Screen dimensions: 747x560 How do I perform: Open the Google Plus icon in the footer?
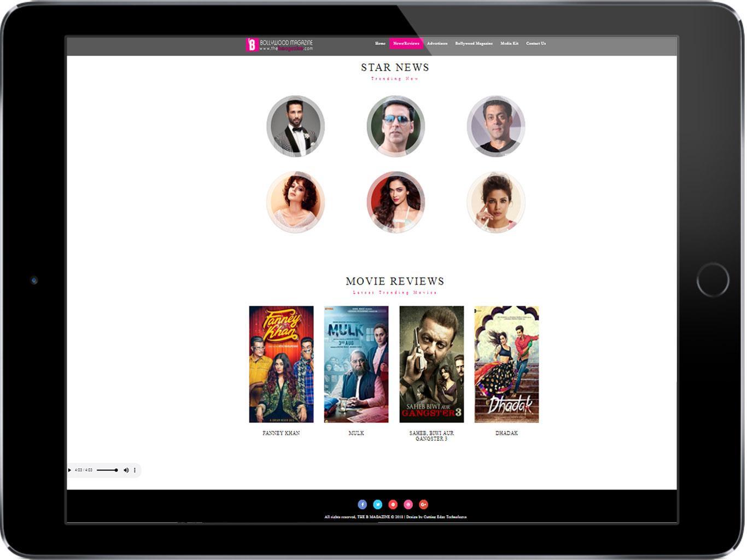[x=423, y=504]
